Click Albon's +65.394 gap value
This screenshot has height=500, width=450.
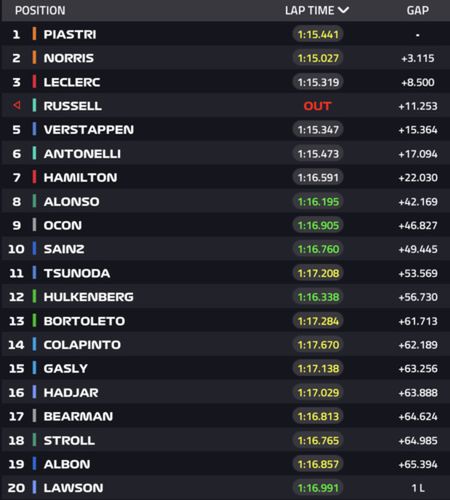[x=418, y=464]
